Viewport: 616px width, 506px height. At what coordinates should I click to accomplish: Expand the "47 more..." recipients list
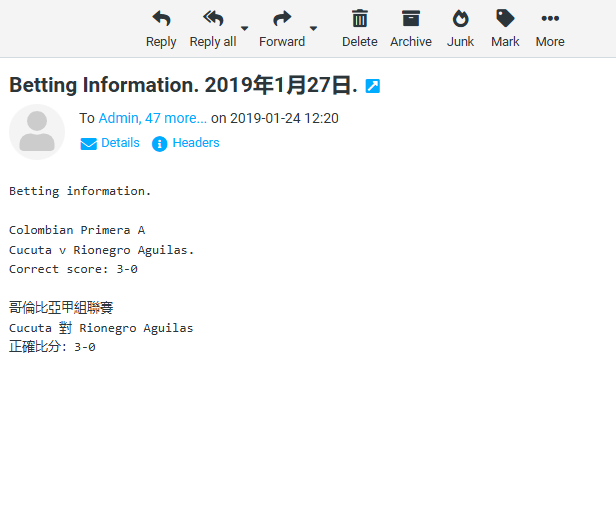(x=176, y=118)
